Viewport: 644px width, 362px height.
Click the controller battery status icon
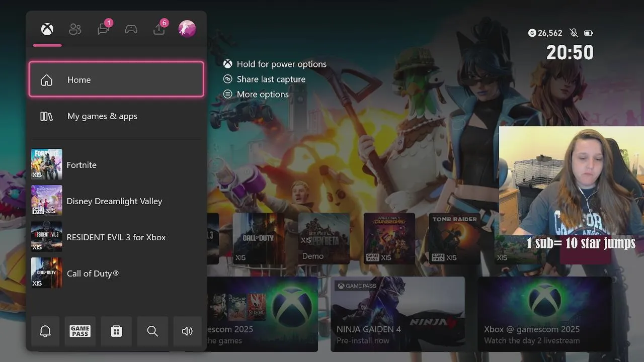(x=588, y=33)
